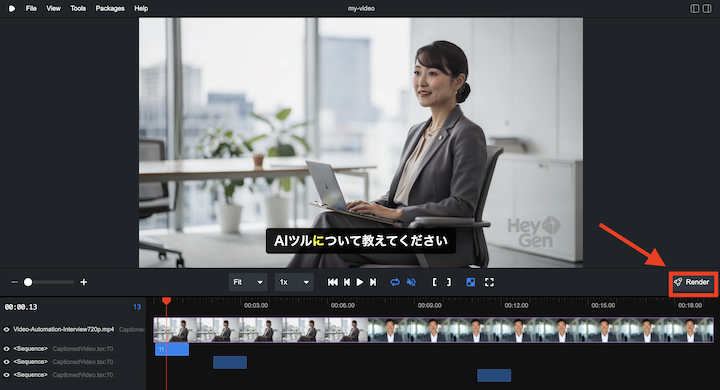The image size is (720, 390).
Task: Click the timeline zoom in plus icon
Action: pyautogui.click(x=84, y=282)
